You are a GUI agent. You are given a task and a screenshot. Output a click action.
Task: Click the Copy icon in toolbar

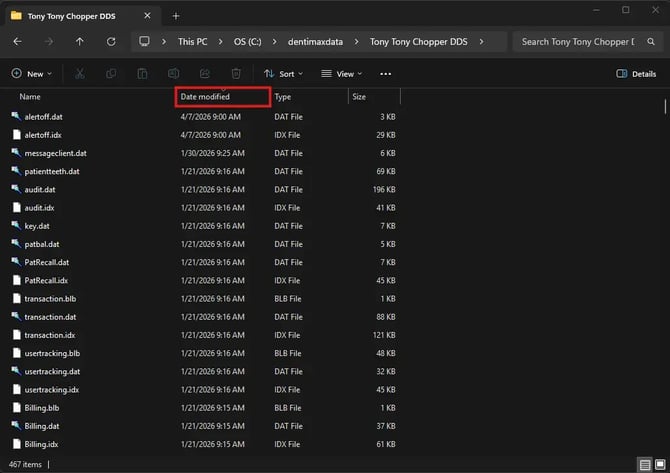[110, 74]
